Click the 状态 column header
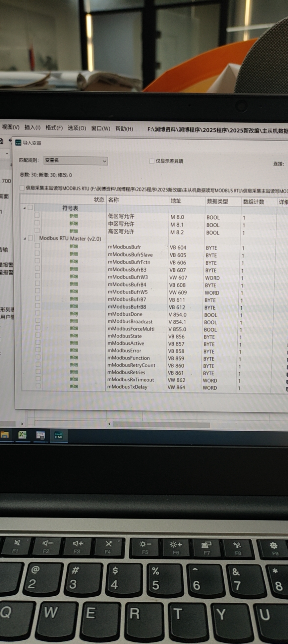The image size is (288, 644). (x=99, y=200)
